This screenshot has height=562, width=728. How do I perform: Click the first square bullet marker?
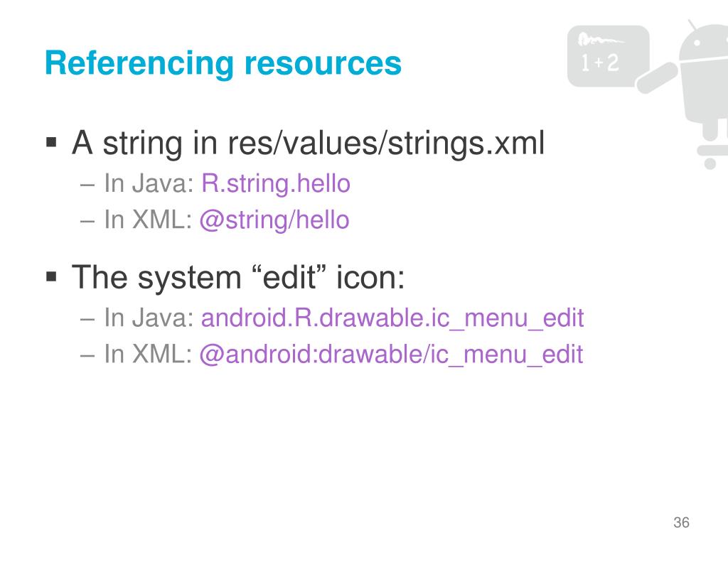(51, 141)
